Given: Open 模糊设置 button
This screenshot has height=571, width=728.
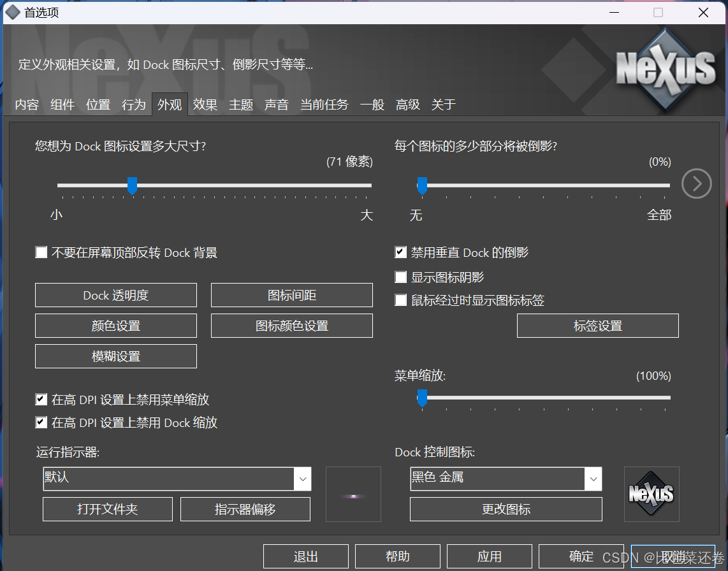Looking at the screenshot, I should (x=116, y=356).
